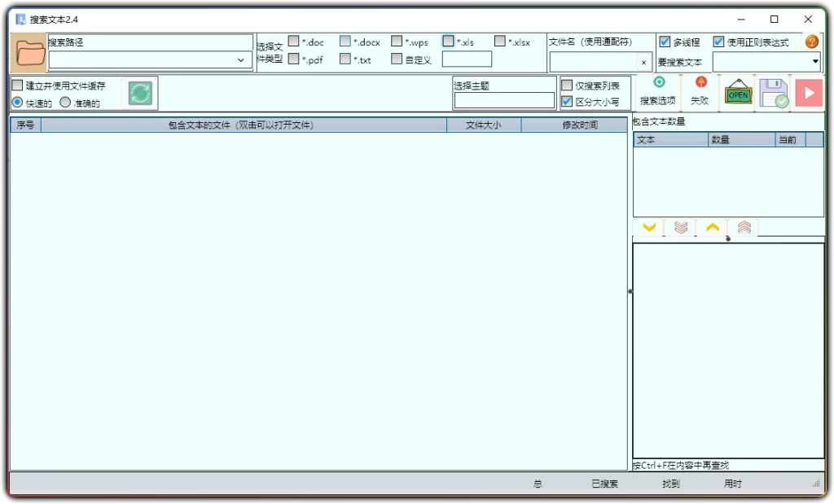834x504 pixels.
Task: Click the 数量 column header
Action: [x=742, y=140]
